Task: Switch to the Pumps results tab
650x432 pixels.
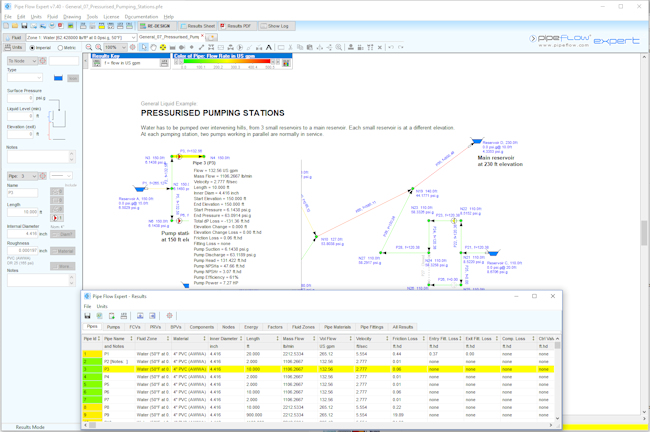Action: point(113,327)
